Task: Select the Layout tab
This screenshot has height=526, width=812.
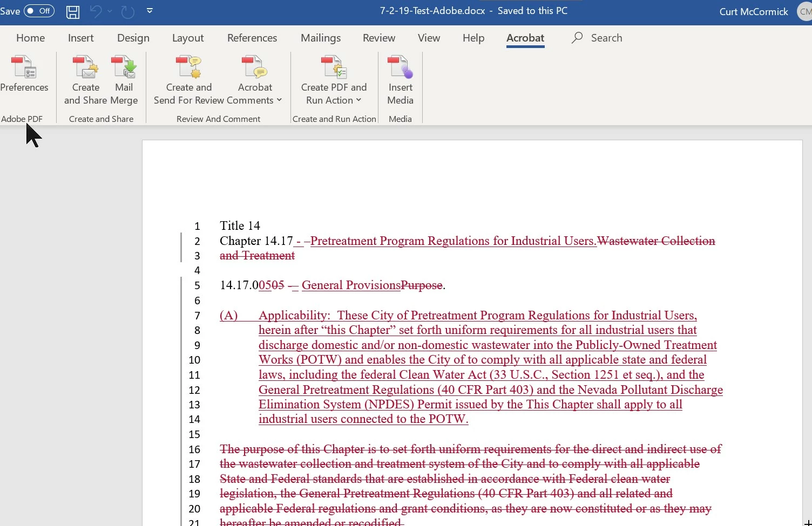Action: click(x=188, y=38)
